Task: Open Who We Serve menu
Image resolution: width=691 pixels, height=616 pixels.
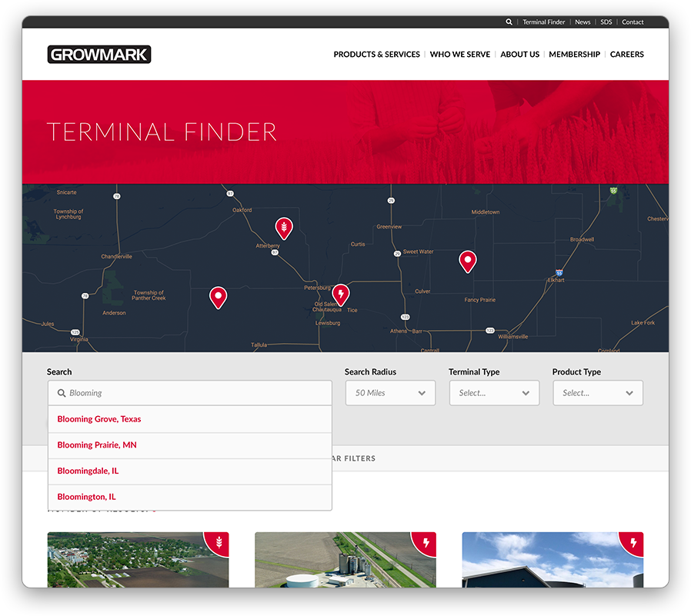Action: tap(459, 54)
